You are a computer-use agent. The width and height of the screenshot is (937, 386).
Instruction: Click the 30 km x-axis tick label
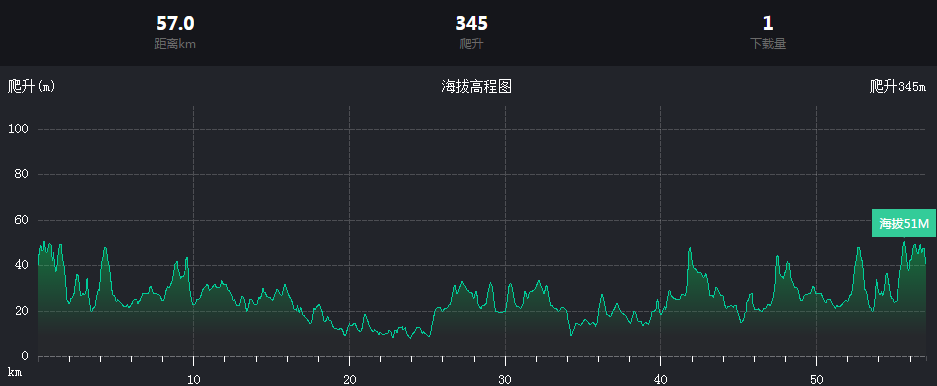505,380
